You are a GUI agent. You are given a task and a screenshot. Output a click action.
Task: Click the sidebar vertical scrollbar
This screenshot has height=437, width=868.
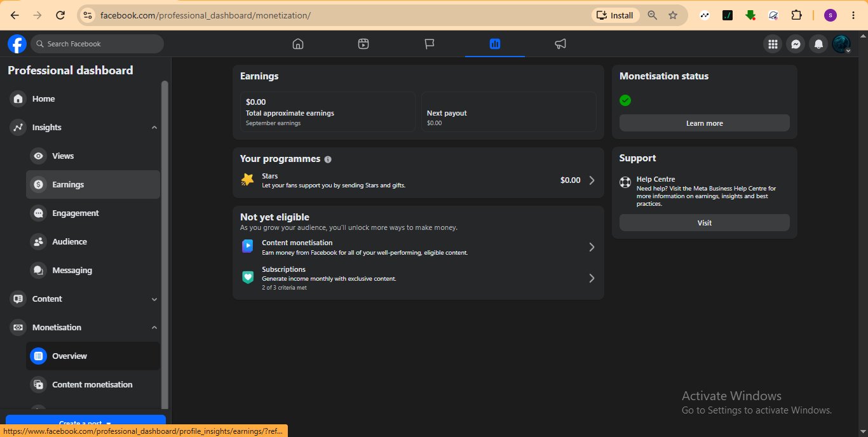point(165,245)
